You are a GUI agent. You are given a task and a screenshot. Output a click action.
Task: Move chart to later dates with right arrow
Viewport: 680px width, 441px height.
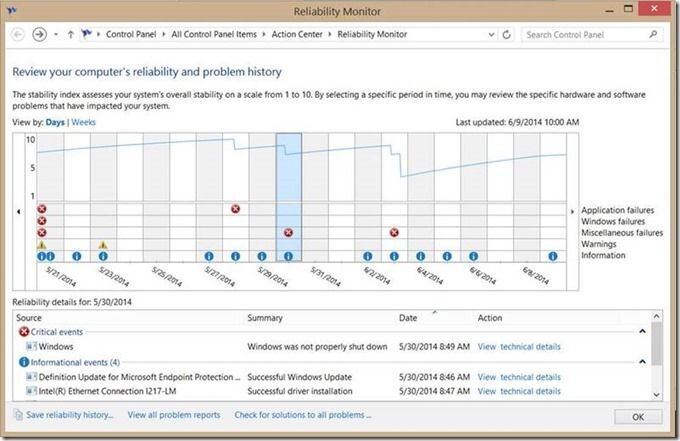572,212
